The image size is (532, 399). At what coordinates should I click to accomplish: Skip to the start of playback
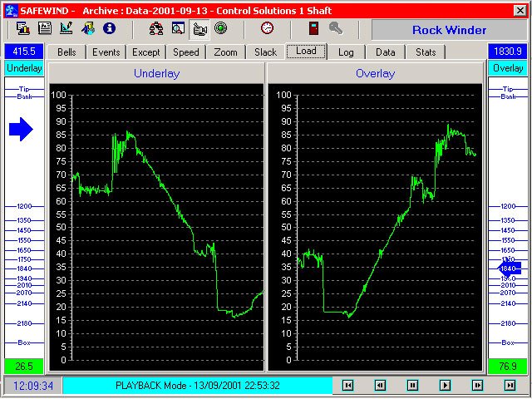(x=348, y=386)
